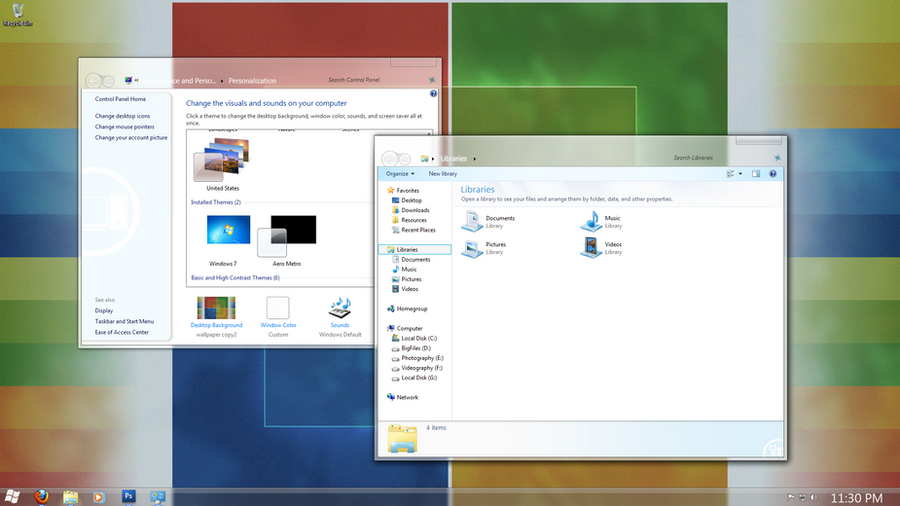Click the 11:30 PM taskbar clock
The image size is (900, 506).
point(857,498)
